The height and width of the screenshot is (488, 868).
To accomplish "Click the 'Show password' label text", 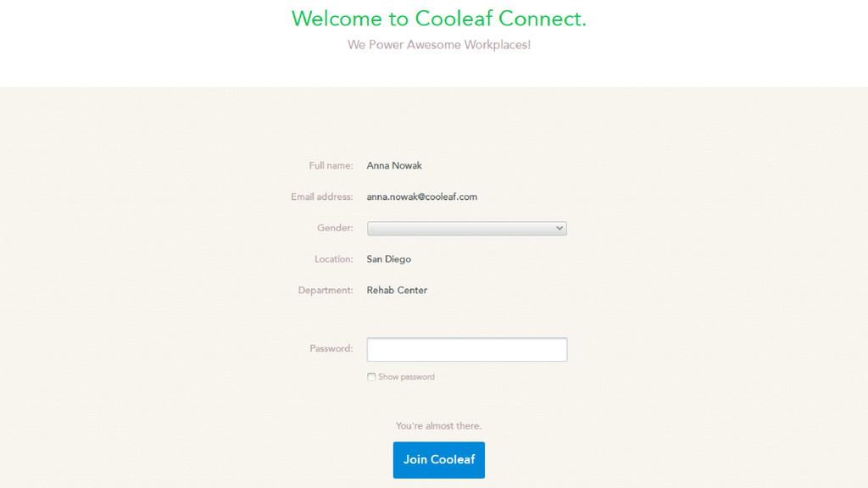I will pos(406,377).
